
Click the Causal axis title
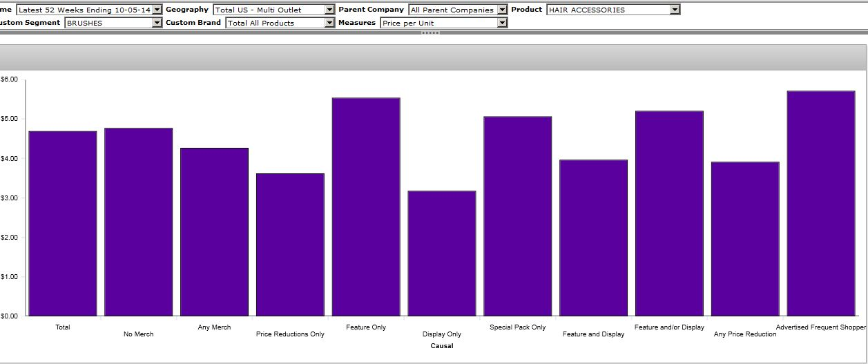coord(442,346)
